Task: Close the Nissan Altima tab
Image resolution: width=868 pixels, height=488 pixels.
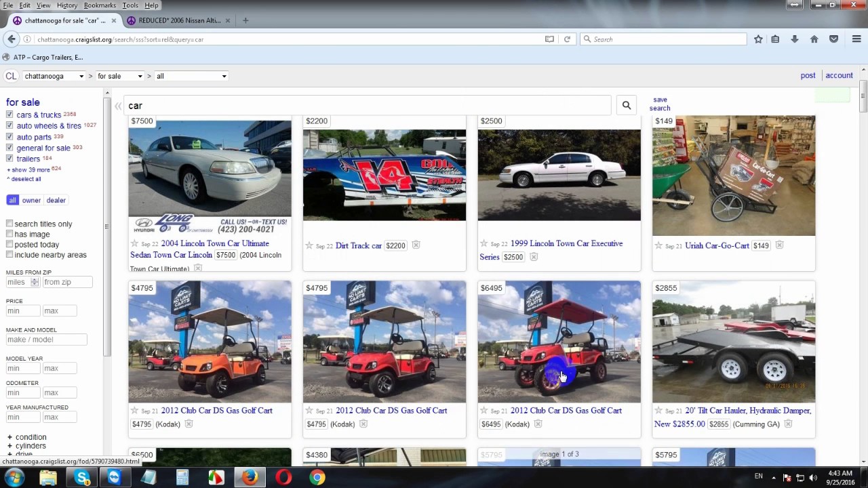Action: (228, 20)
